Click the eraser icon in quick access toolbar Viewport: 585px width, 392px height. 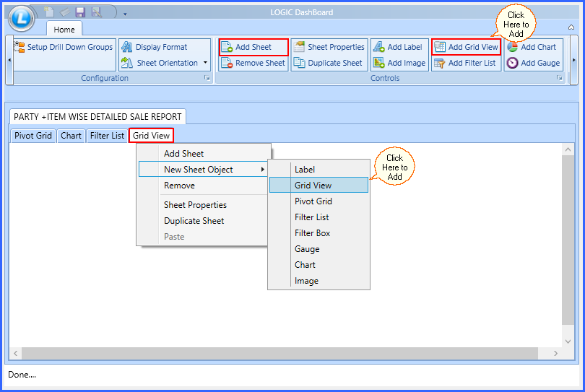(65, 12)
